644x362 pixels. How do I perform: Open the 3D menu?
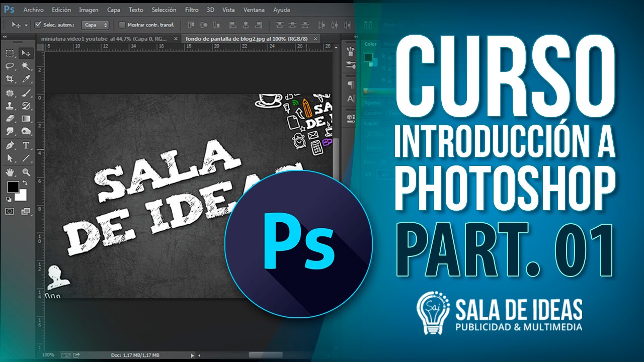click(x=210, y=10)
